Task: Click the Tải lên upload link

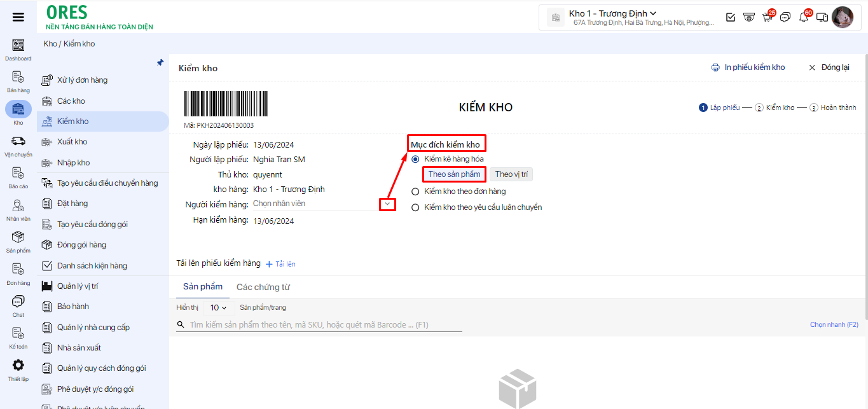Action: [280, 264]
